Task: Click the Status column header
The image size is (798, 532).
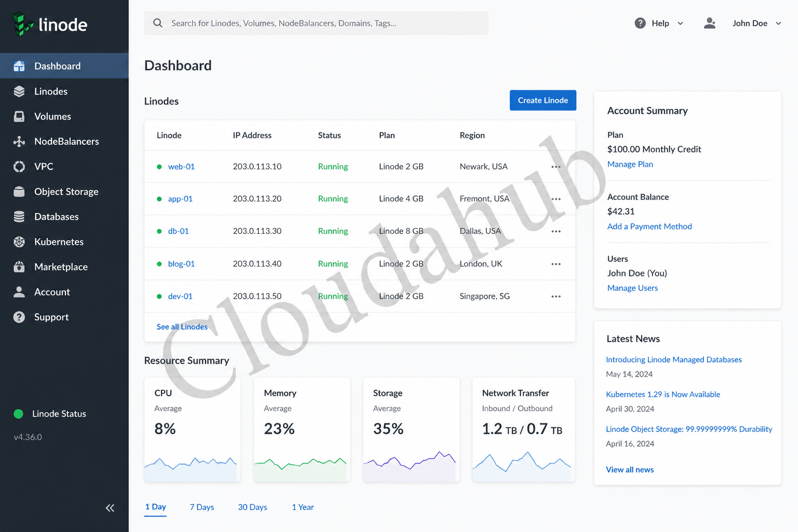Action: click(329, 135)
